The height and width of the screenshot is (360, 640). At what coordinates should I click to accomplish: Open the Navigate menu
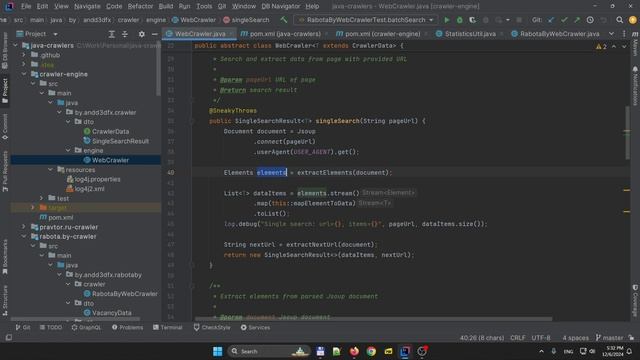(x=87, y=6)
